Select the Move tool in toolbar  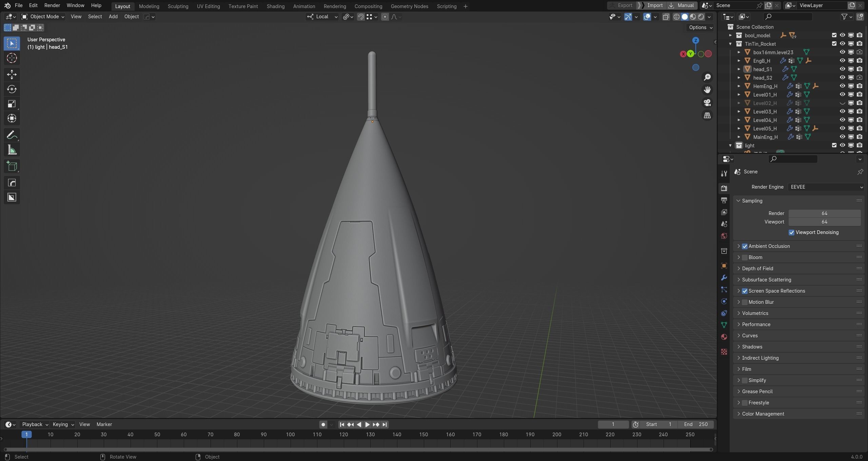tap(12, 74)
